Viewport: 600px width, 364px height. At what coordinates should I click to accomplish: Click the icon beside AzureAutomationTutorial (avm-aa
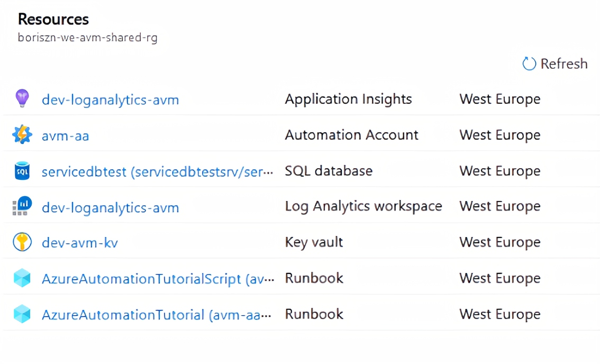pos(22,314)
